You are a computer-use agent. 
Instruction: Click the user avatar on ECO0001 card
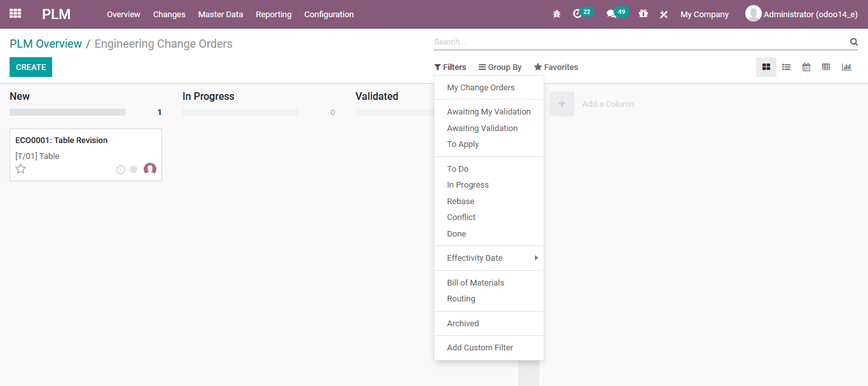[150, 169]
